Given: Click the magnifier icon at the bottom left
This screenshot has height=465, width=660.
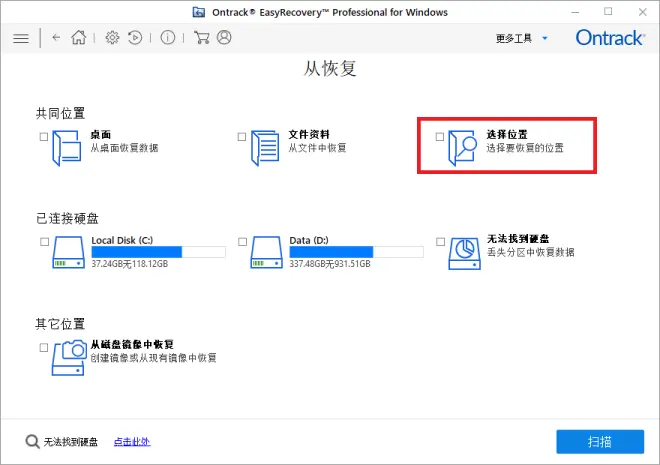Looking at the screenshot, I should [x=32, y=441].
